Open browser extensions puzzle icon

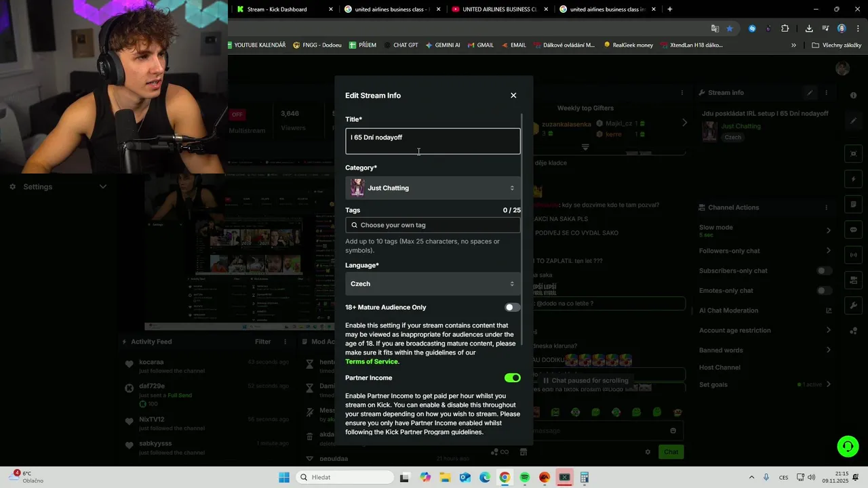coord(785,28)
